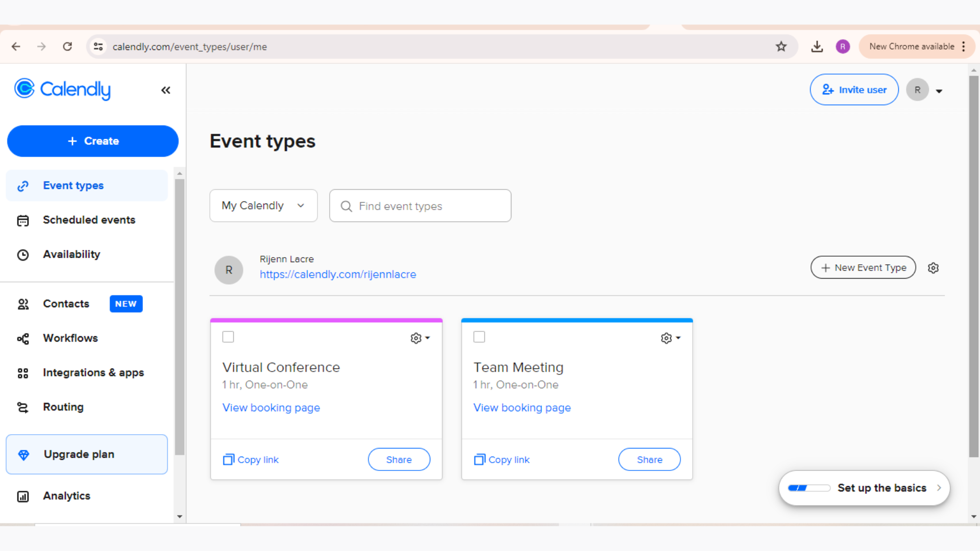
Task: Open Team Meeting gear dropdown
Action: (670, 338)
